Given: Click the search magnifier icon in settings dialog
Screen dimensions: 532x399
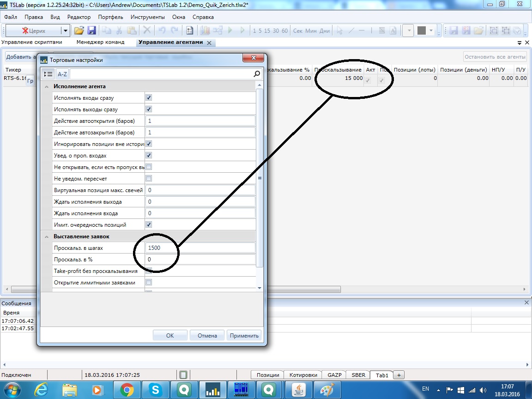Looking at the screenshot, I should [x=257, y=74].
